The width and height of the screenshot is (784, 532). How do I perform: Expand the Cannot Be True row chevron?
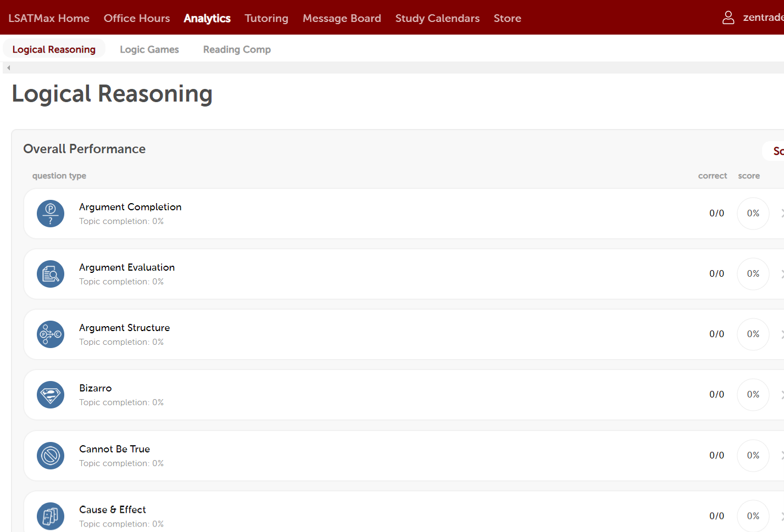coord(781,456)
